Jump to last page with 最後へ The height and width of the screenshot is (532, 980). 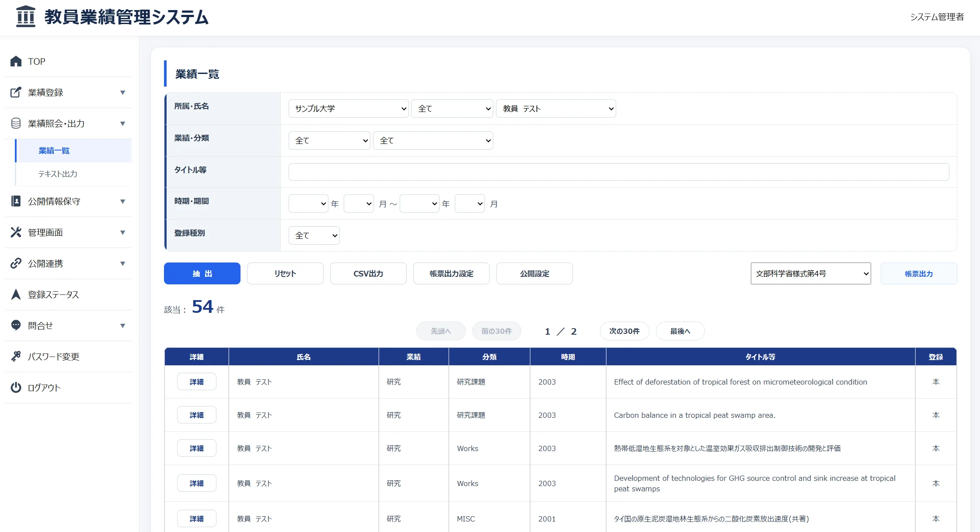[680, 331]
